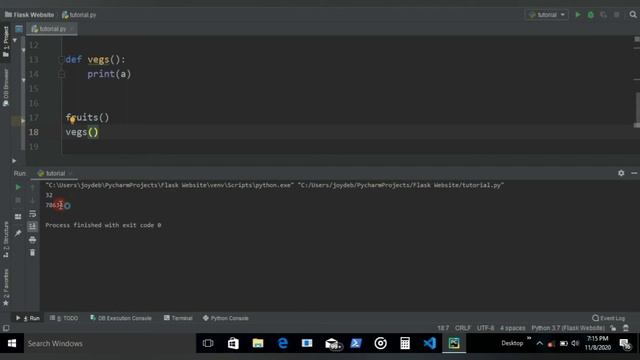This screenshot has width=640, height=360.
Task: Change CRLF line separator in status bar
Action: point(462,328)
